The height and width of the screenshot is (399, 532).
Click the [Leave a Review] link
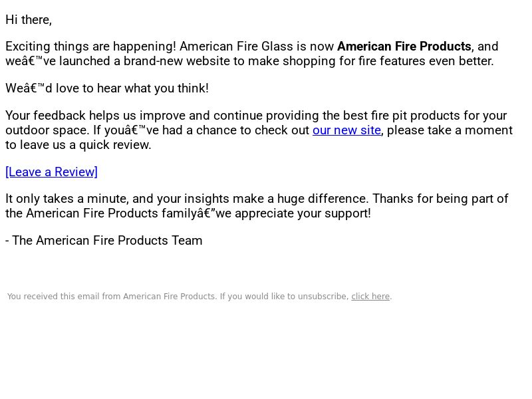pyautogui.click(x=52, y=172)
